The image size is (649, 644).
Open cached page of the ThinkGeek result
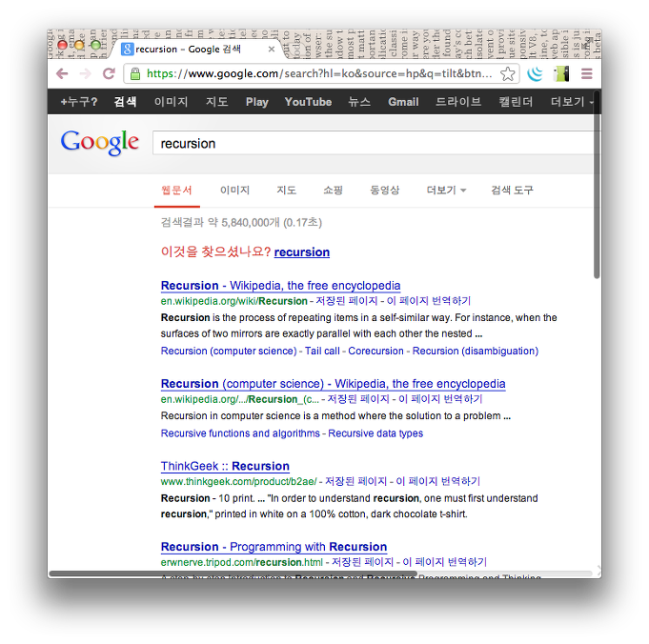click(x=356, y=481)
